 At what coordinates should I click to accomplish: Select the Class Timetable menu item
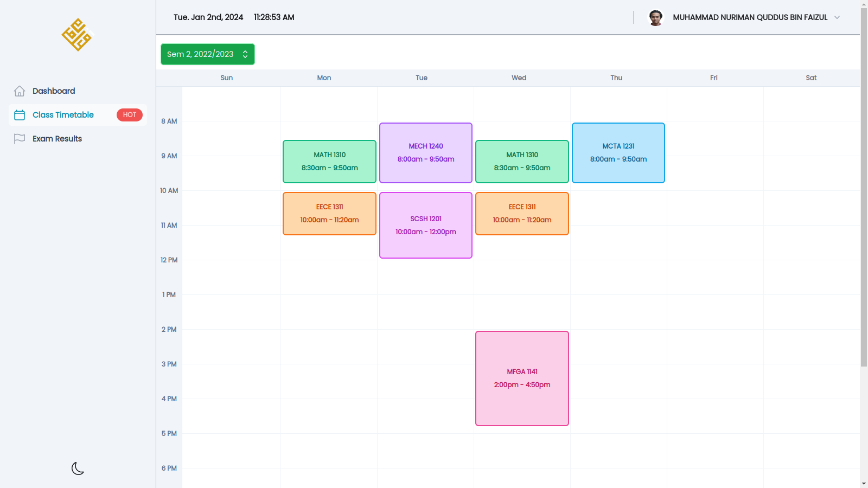[x=63, y=115]
